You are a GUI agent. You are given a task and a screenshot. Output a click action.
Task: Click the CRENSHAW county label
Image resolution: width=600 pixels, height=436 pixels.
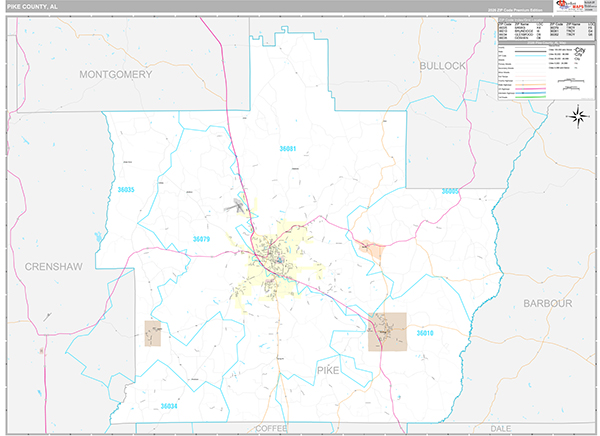(54, 267)
